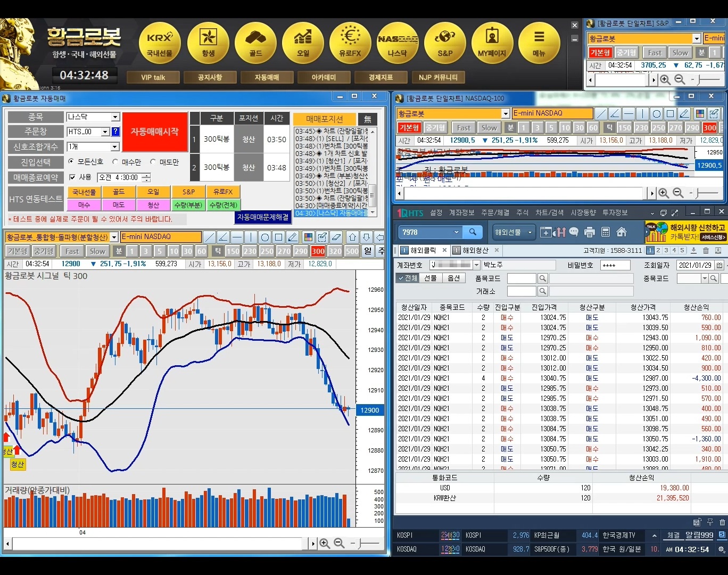Click the red 자동매매시작 button
Viewport: 728px width, 575px height.
154,132
